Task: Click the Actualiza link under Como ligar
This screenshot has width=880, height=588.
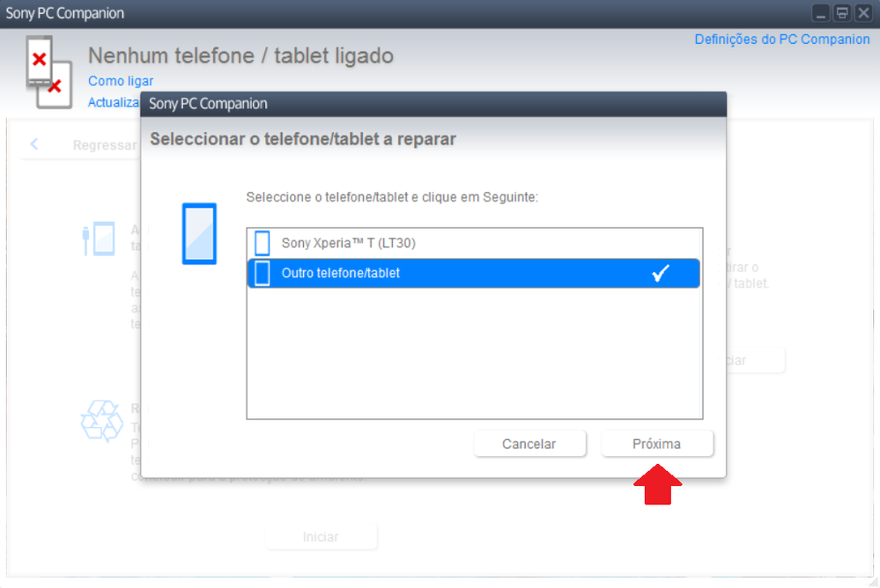Action: [x=114, y=102]
